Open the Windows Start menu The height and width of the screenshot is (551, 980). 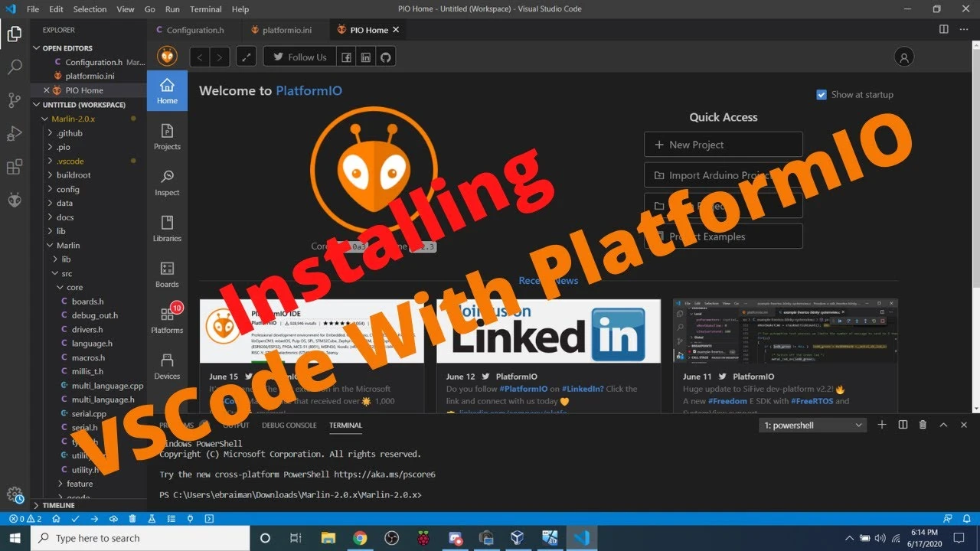coord(15,538)
